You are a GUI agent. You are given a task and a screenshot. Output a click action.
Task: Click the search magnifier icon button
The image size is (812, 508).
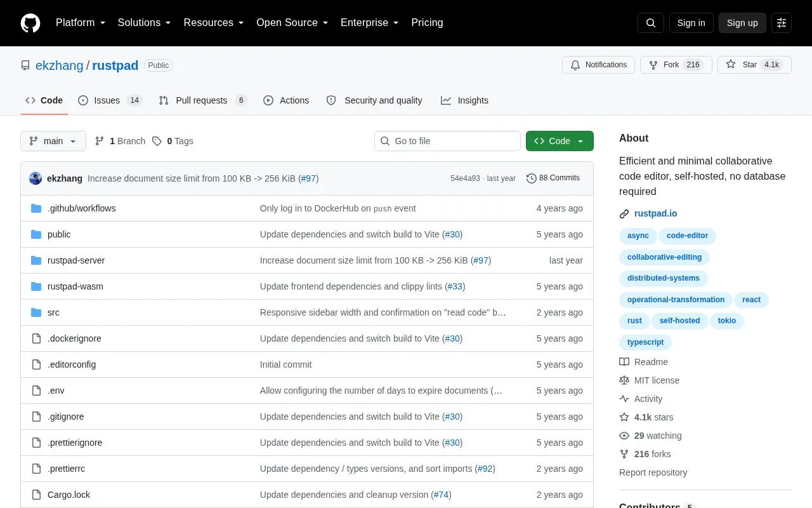click(x=651, y=23)
